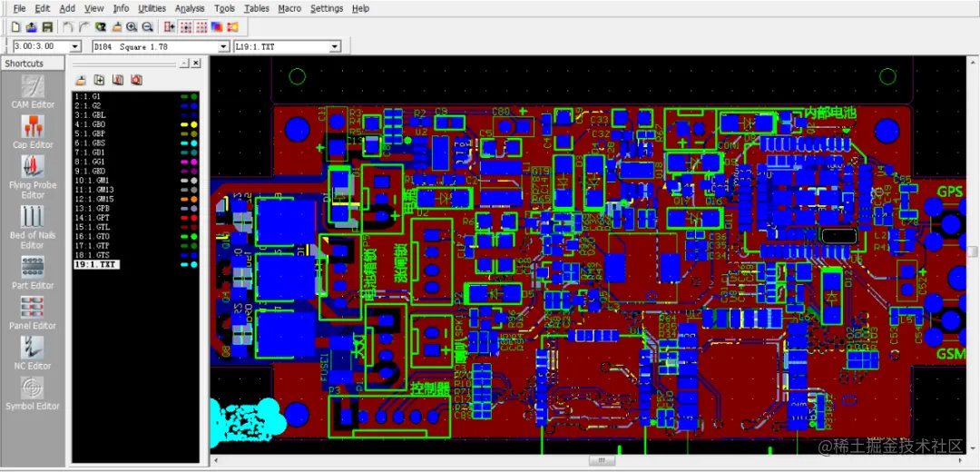Open the Analysis menu
The height and width of the screenshot is (472, 980).
[x=190, y=9]
